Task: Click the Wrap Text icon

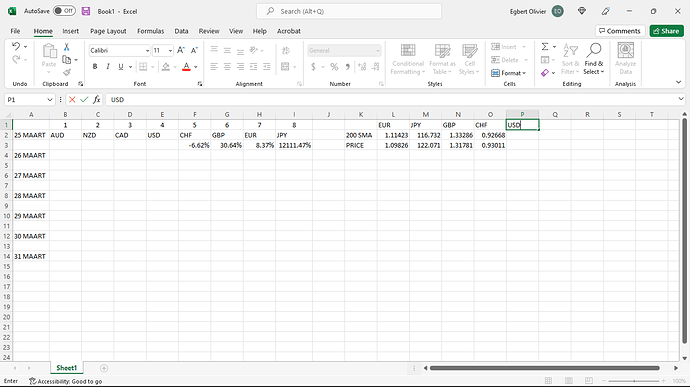Action: tap(286, 51)
